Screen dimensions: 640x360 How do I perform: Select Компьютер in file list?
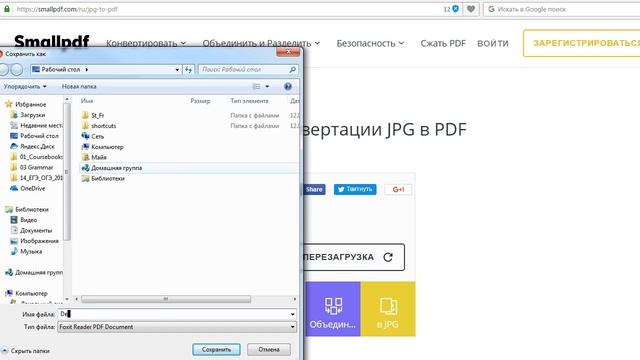coord(107,147)
